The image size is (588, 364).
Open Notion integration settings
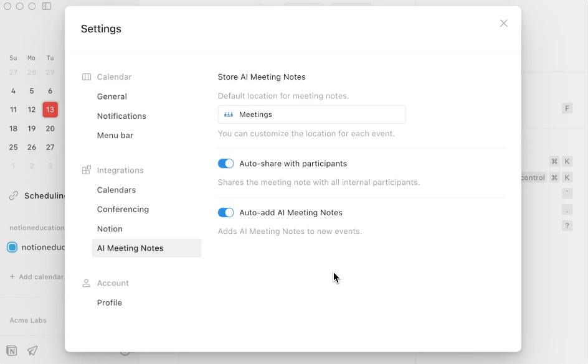coord(110,229)
